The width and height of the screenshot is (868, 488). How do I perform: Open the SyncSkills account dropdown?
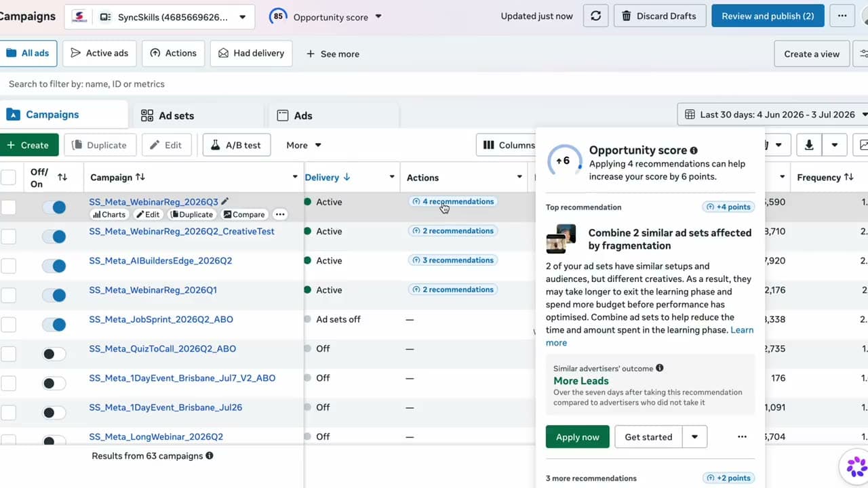(160, 17)
